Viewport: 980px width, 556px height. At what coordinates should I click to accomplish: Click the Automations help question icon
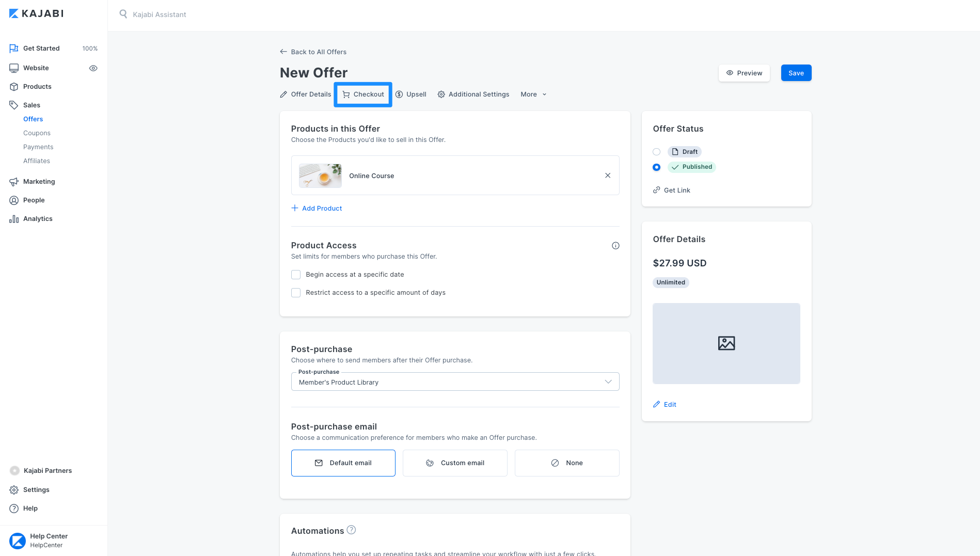pos(351,530)
